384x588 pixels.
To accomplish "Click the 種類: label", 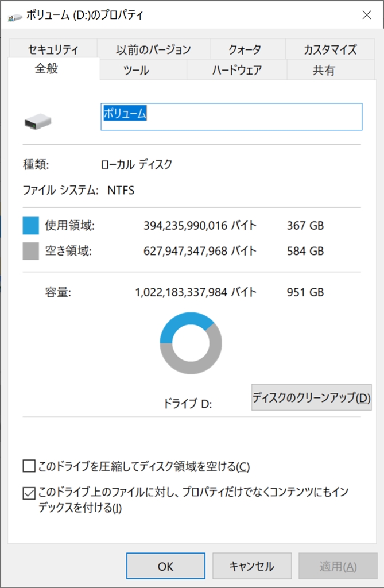I will 36,164.
